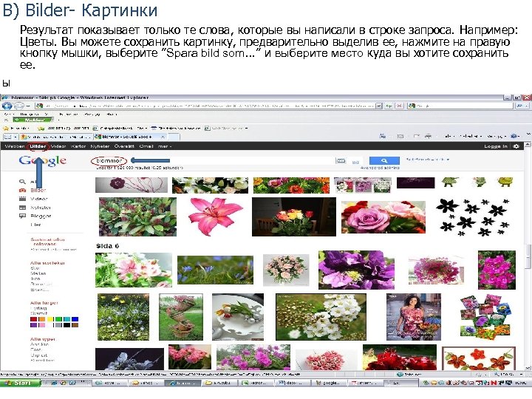This screenshot has height=399, width=532.
Task: Open the Översätt tab in Google bar
Action: coord(124,146)
